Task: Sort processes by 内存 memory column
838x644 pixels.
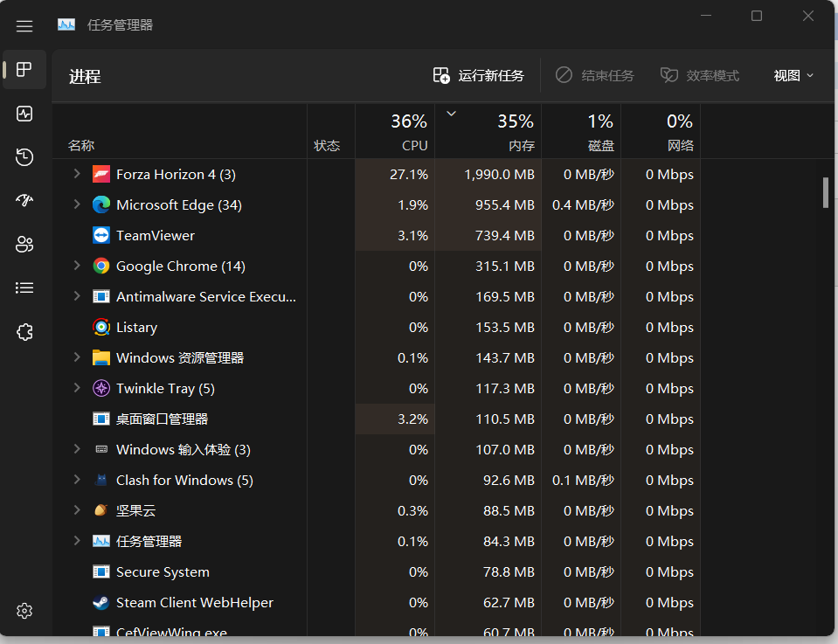Action: pyautogui.click(x=488, y=131)
